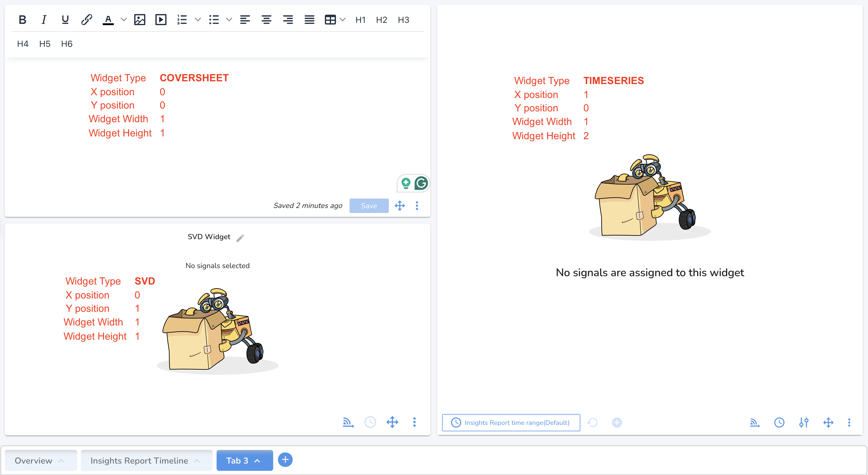Viewport: 868px width, 475px height.
Task: Click the insert link icon
Action: pyautogui.click(x=87, y=20)
